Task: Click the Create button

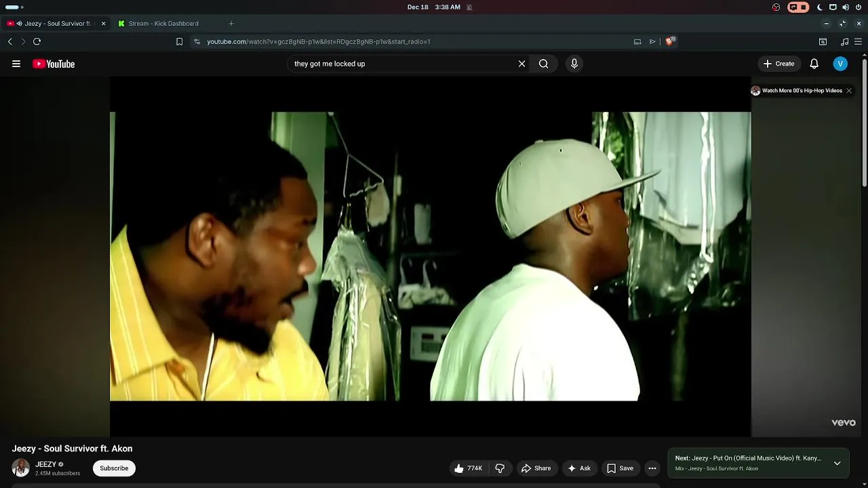Action: pos(778,64)
